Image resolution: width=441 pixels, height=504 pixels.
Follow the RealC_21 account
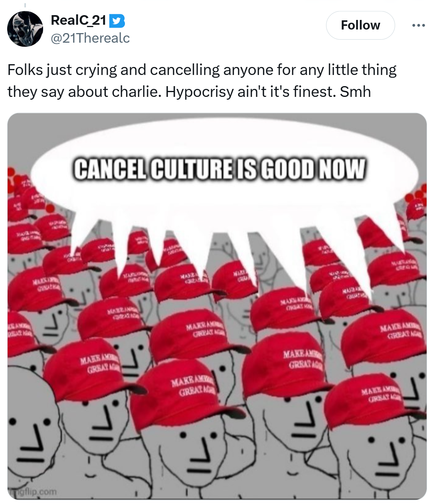click(360, 26)
